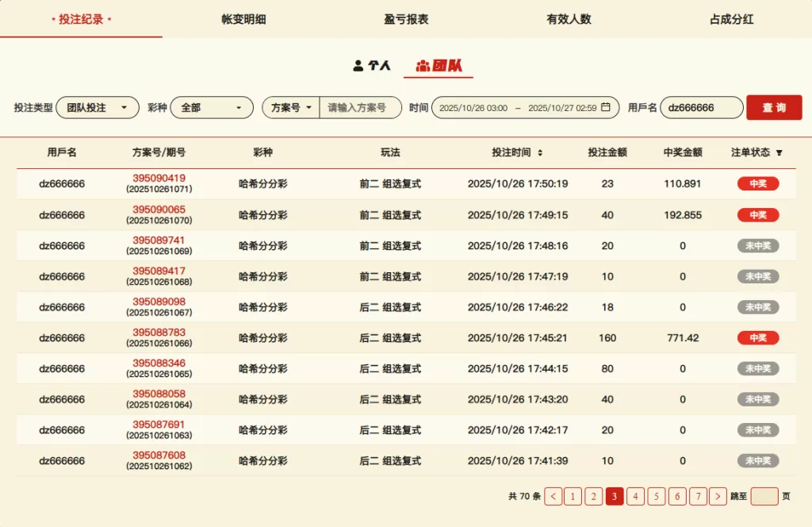Click the 请输入方案号 input field

360,107
